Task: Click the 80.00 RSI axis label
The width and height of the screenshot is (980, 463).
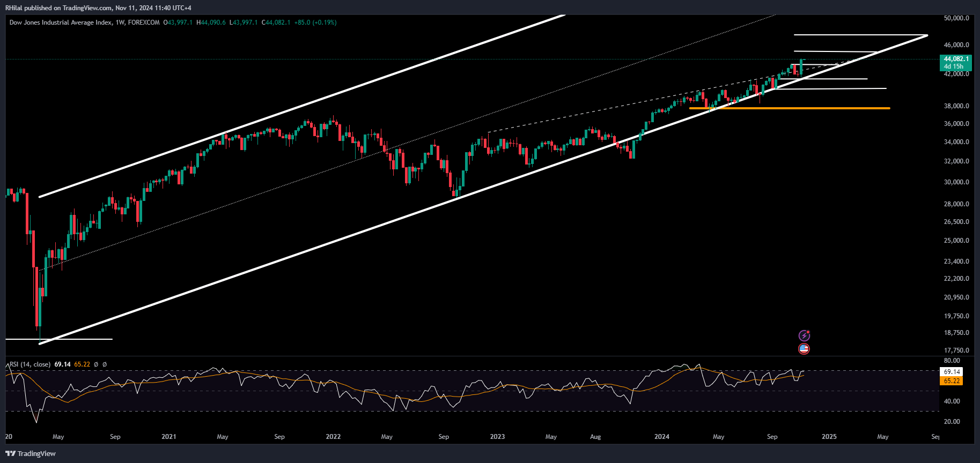Action: (x=952, y=361)
